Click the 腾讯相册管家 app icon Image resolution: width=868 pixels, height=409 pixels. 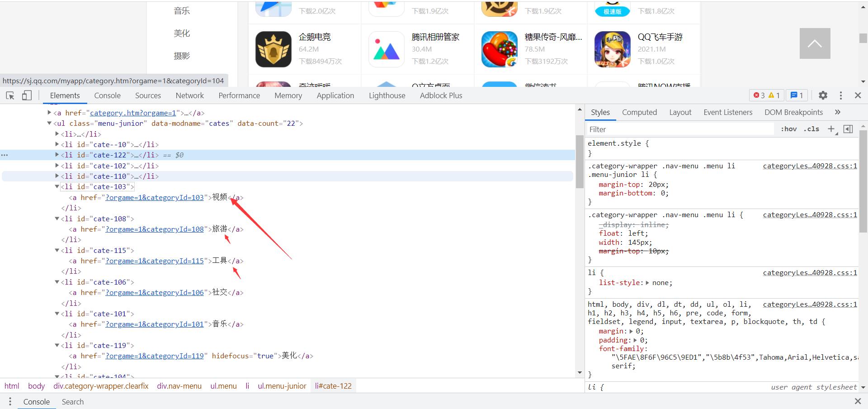pyautogui.click(x=387, y=49)
